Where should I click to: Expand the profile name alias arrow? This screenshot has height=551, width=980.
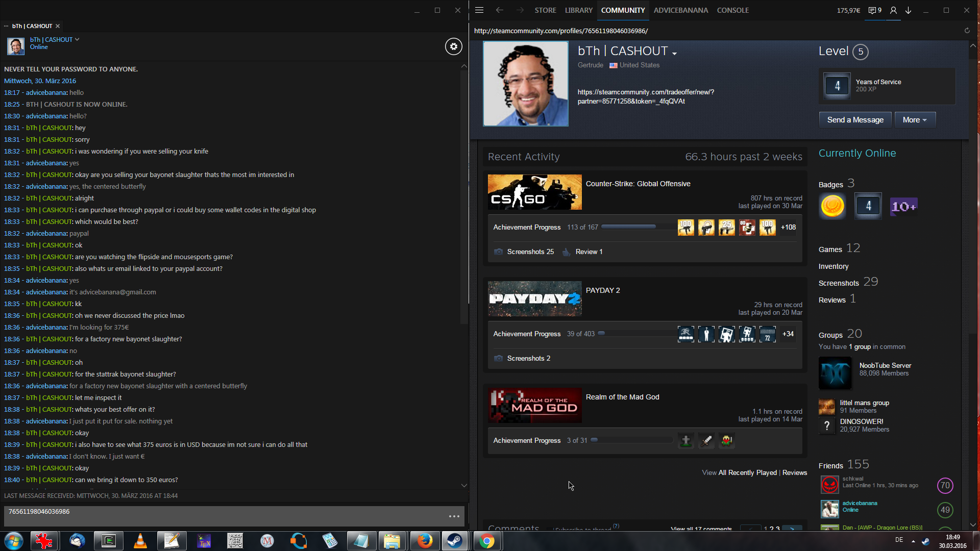click(674, 53)
